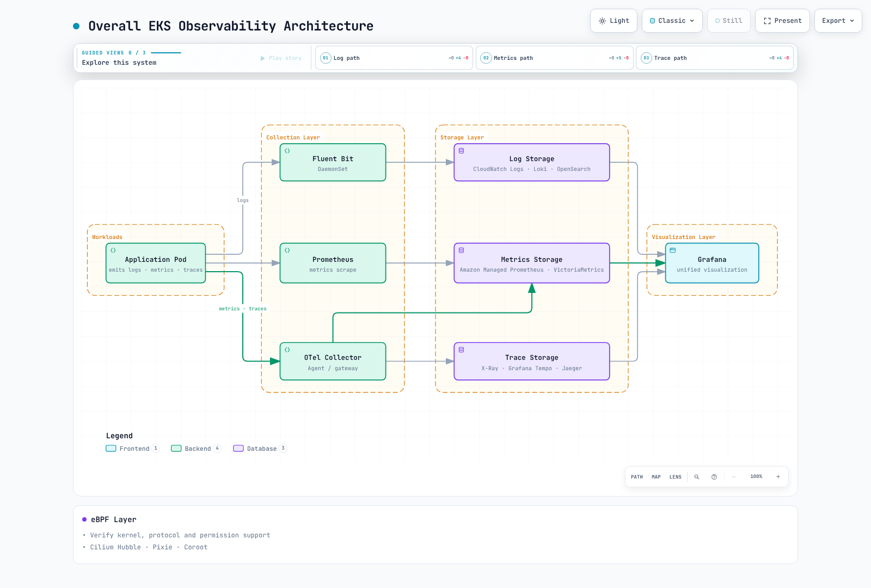Zoom out with the minus icon
871x588 pixels.
click(x=734, y=477)
